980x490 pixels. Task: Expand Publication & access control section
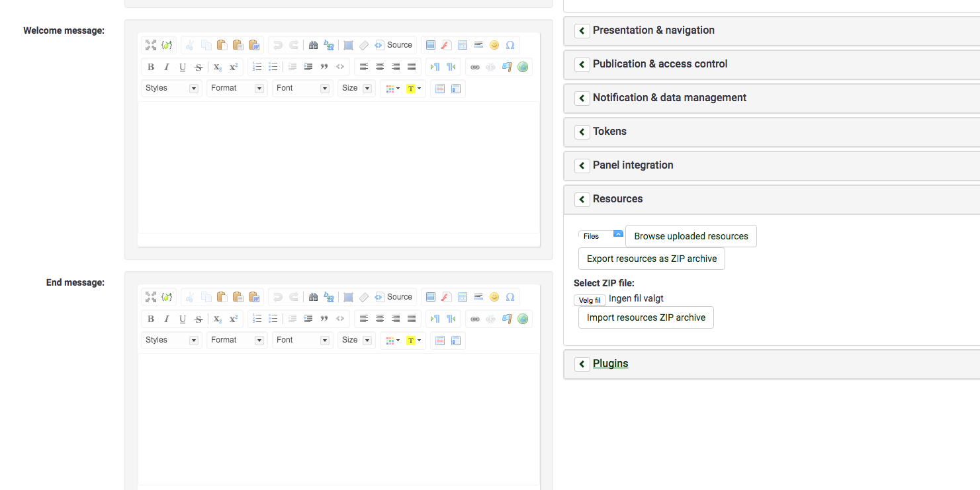pyautogui.click(x=582, y=64)
